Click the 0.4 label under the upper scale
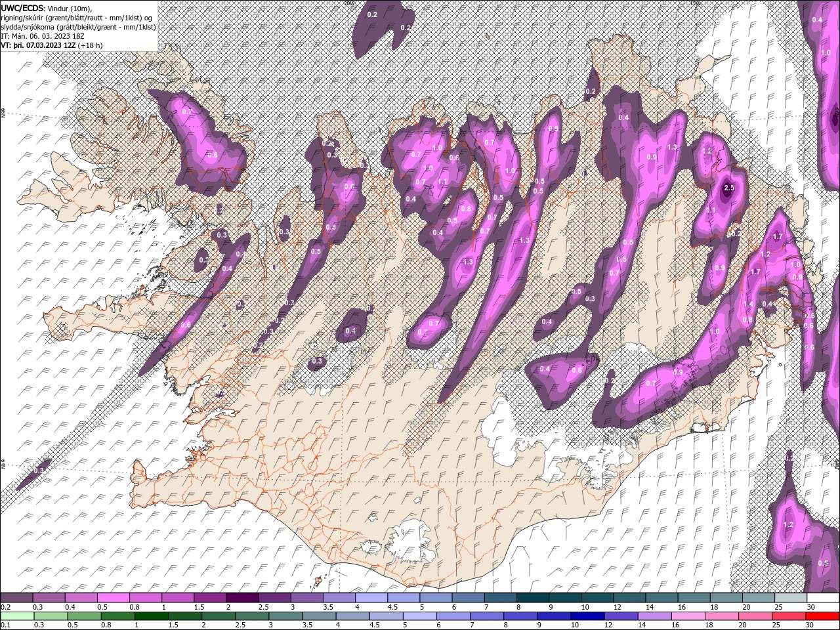 click(70, 607)
